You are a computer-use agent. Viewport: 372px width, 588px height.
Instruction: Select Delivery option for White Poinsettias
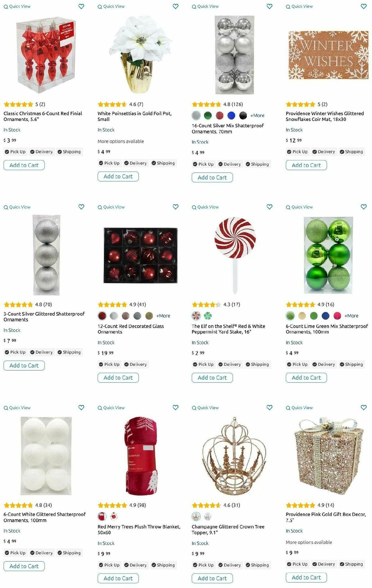point(135,163)
